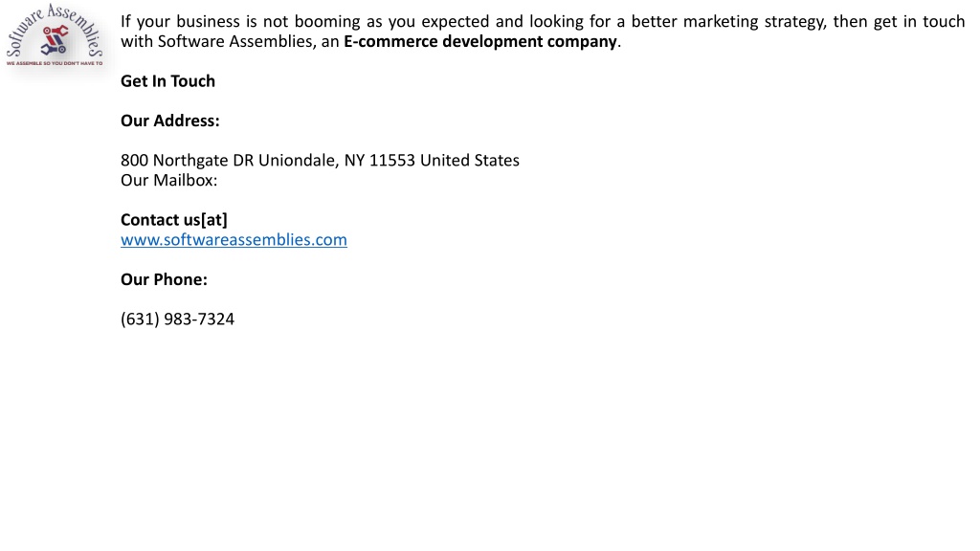The width and height of the screenshot is (980, 551).
Task: Open the www.softwareassemblies.com link
Action: 234,240
